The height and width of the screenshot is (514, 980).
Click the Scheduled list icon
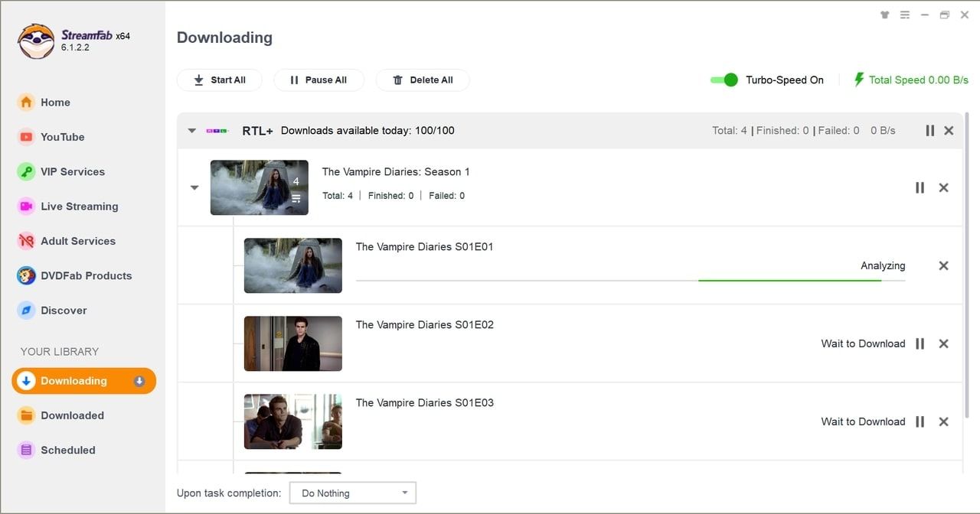(26, 450)
